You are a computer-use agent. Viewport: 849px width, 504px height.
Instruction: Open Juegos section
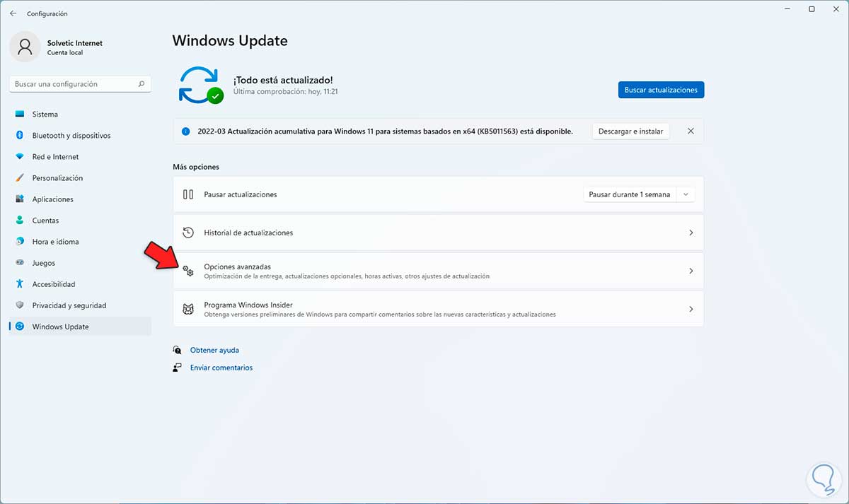click(80, 263)
